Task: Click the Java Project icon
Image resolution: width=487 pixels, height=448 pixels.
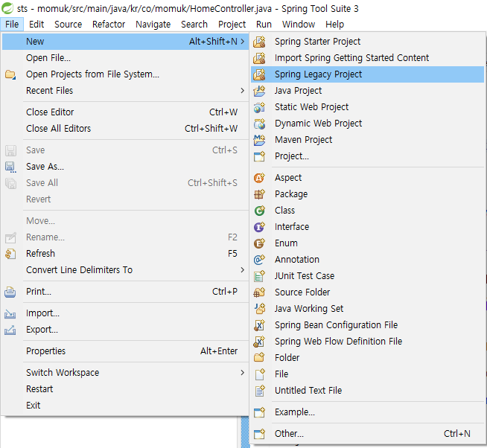Action: pyautogui.click(x=259, y=91)
